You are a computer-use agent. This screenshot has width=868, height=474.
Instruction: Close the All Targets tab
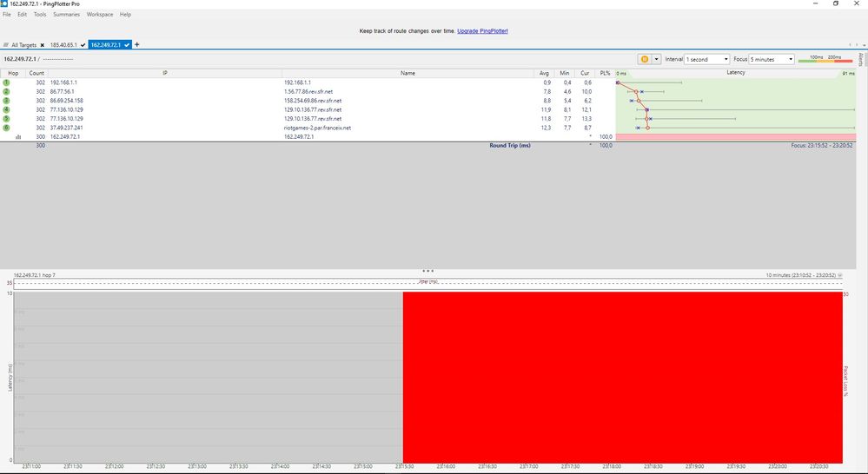click(x=42, y=45)
